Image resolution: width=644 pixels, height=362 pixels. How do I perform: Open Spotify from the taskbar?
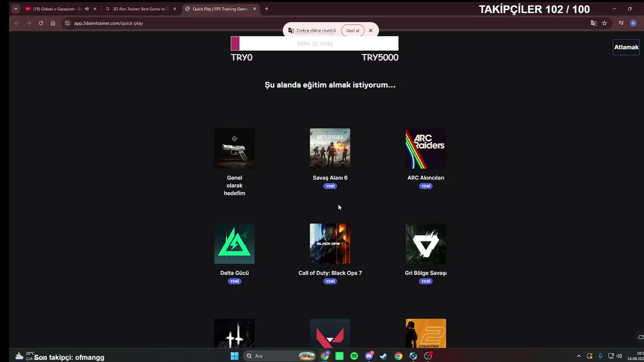354,356
